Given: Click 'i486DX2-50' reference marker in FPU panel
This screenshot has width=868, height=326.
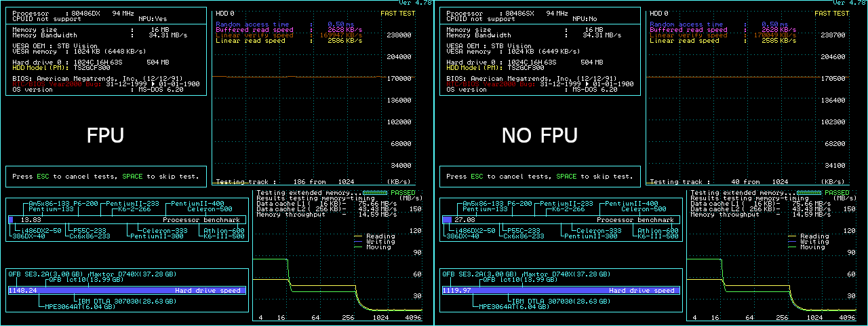Looking at the screenshot, I should (x=41, y=231).
